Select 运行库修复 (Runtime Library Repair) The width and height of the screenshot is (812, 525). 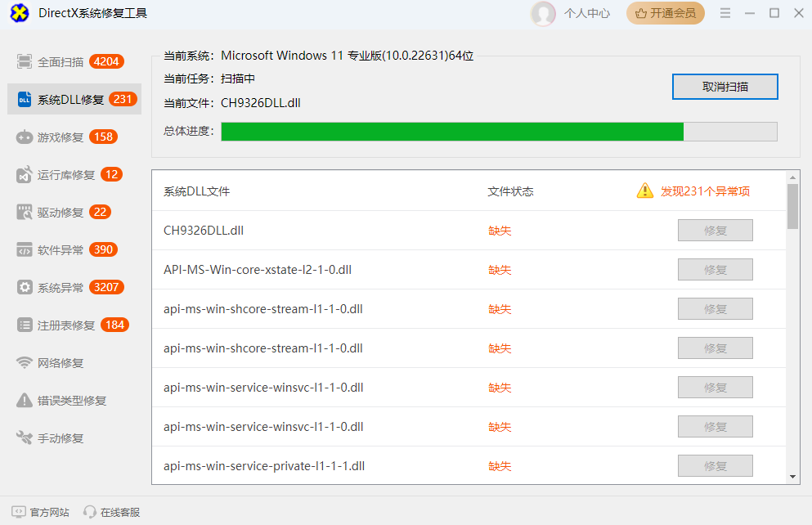[57, 174]
